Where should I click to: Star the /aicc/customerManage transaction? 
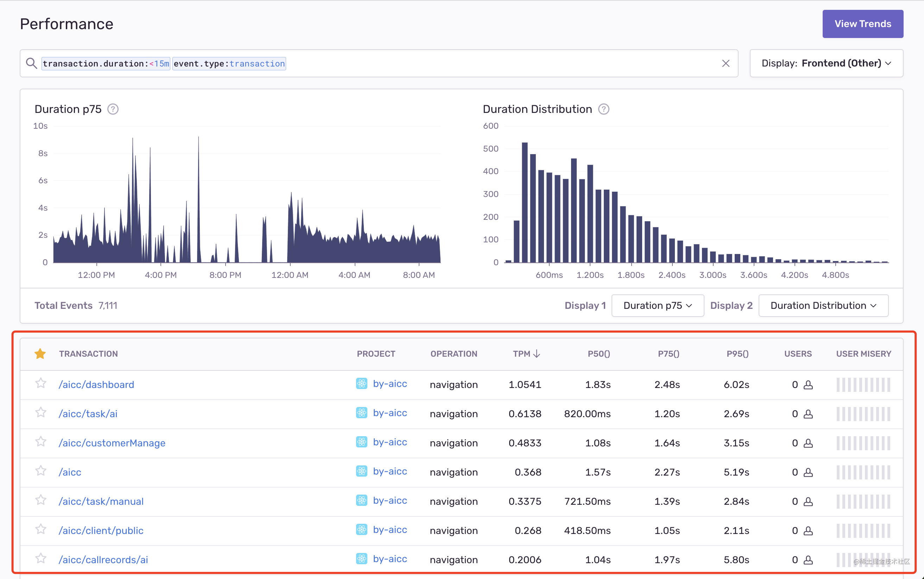(40, 441)
